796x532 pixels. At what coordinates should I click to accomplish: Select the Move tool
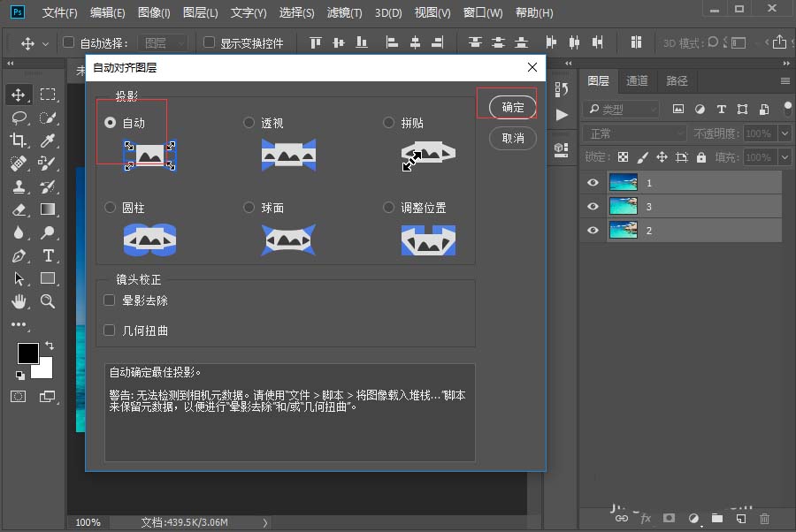tap(18, 95)
